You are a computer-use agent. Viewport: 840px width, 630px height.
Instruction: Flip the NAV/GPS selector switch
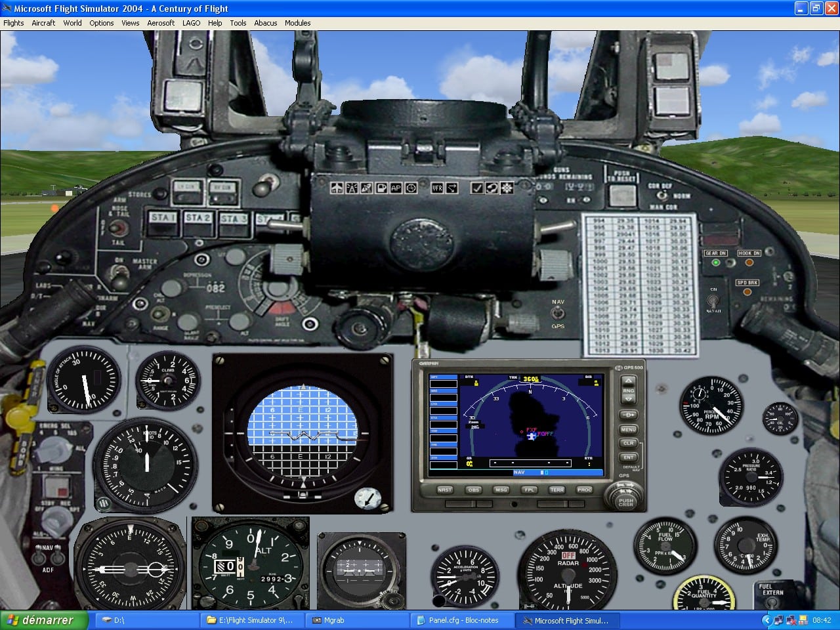(558, 314)
